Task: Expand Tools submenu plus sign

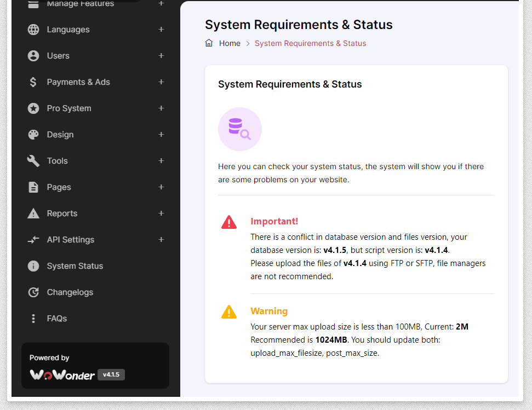Action: pos(161,160)
